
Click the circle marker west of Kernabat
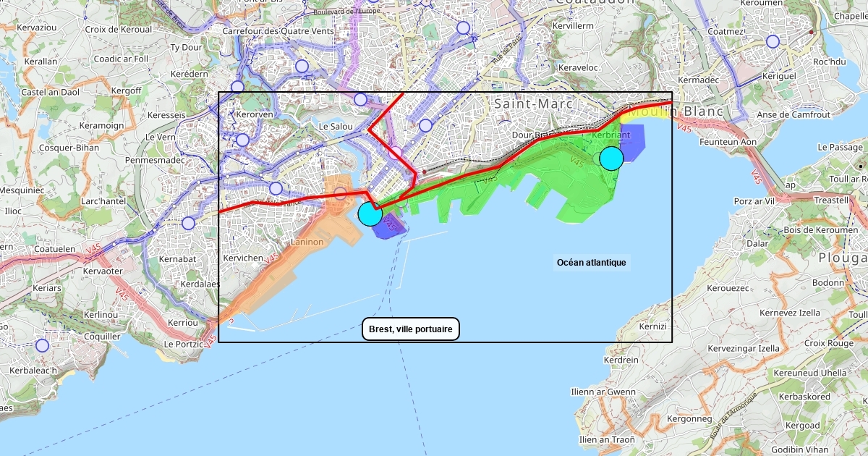pos(189,223)
